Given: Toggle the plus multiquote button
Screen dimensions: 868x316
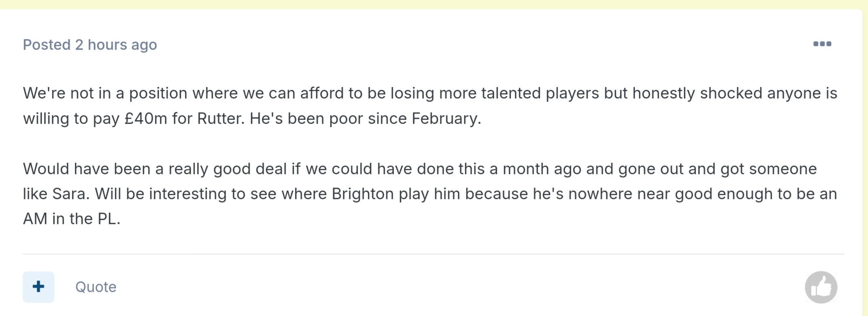Looking at the screenshot, I should (x=38, y=287).
